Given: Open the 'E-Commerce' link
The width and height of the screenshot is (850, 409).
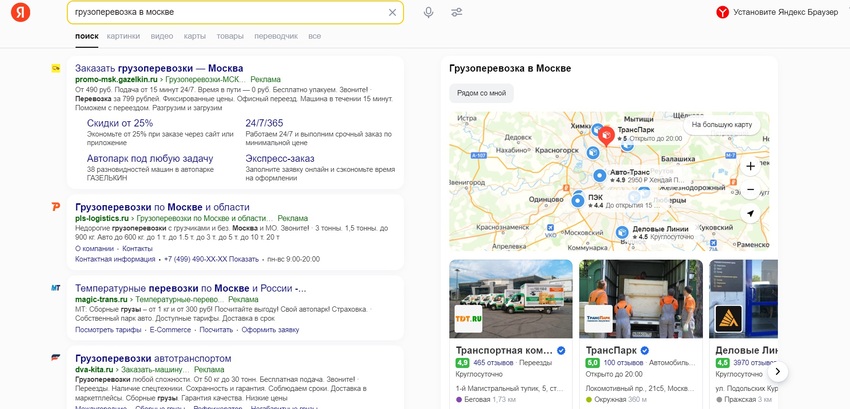Looking at the screenshot, I should coord(170,330).
